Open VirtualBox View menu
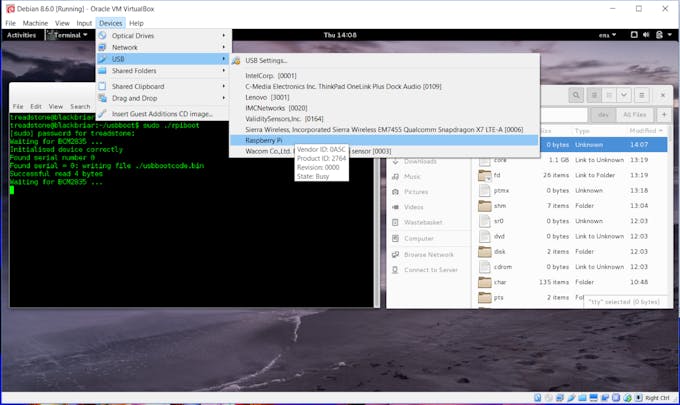 62,23
